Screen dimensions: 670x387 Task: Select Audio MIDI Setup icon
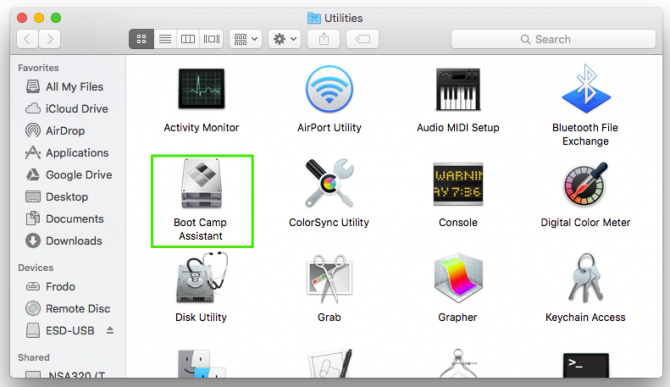pos(458,89)
